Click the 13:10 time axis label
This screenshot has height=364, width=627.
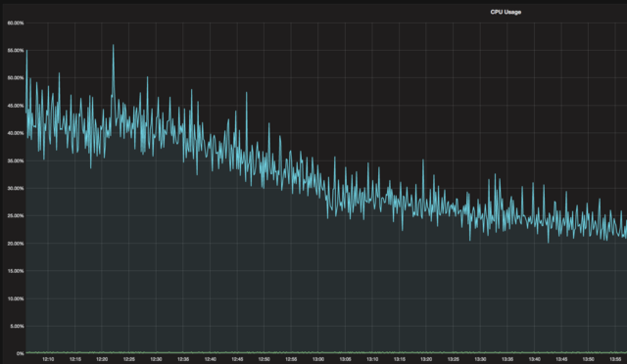[x=372, y=359]
